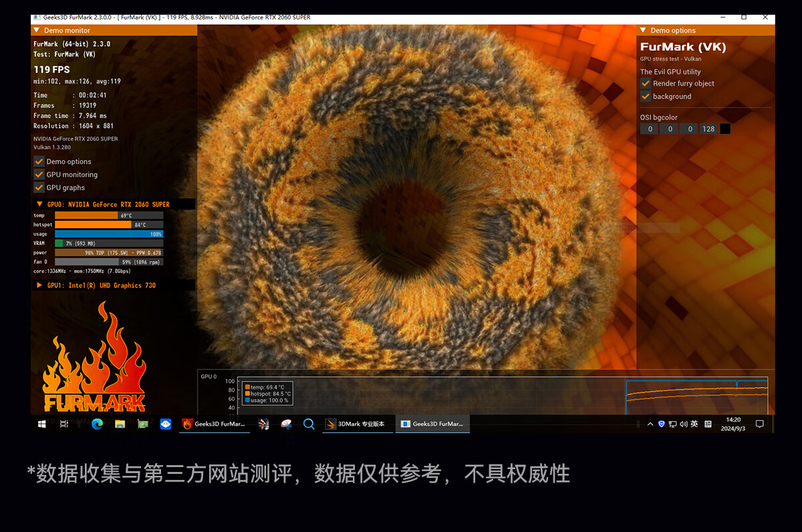Click the blue channel field of OSI bgcolor
802x532 pixels.
click(688, 129)
